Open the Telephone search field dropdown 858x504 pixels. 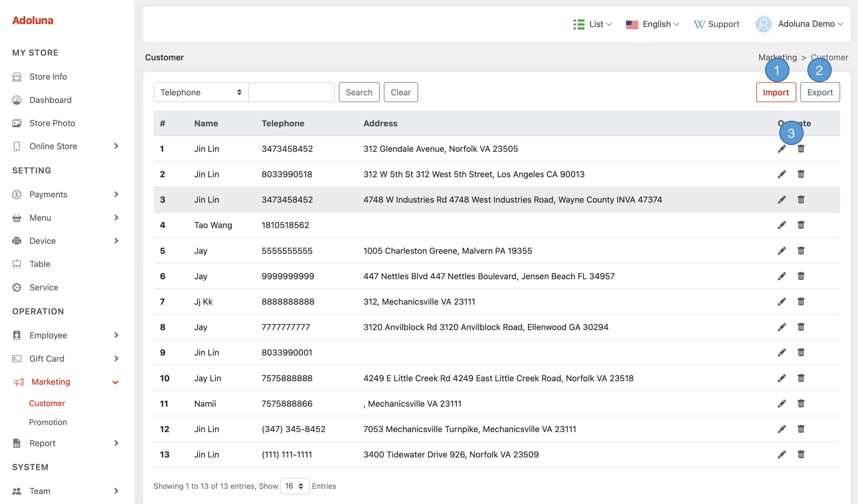pyautogui.click(x=201, y=92)
